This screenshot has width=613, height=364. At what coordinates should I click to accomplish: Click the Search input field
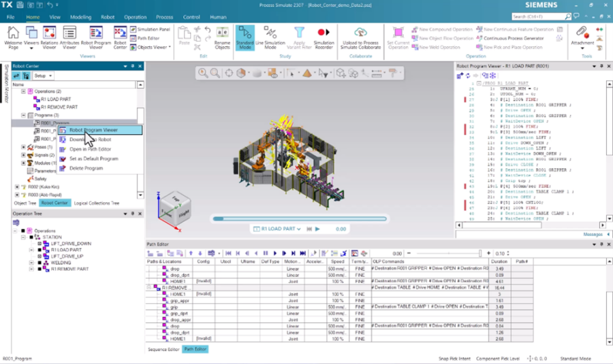538,16
